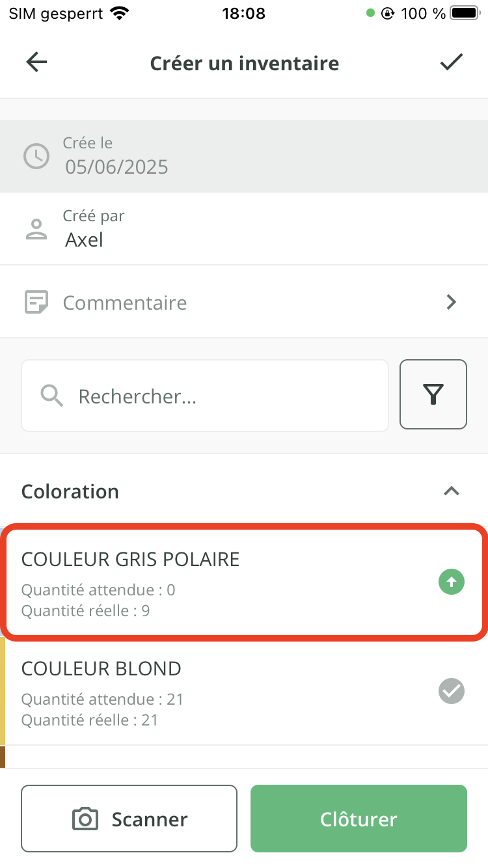Click the search magnifier icon

point(52,396)
